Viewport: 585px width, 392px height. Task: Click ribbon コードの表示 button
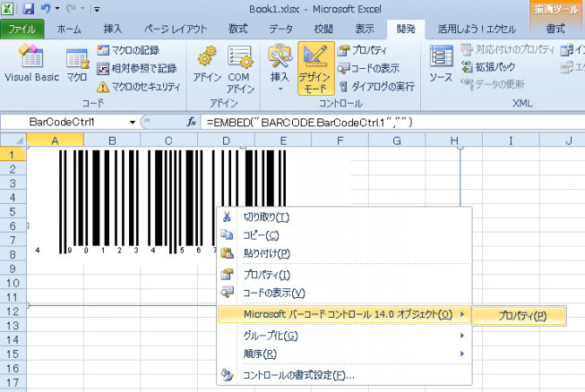pyautogui.click(x=368, y=68)
